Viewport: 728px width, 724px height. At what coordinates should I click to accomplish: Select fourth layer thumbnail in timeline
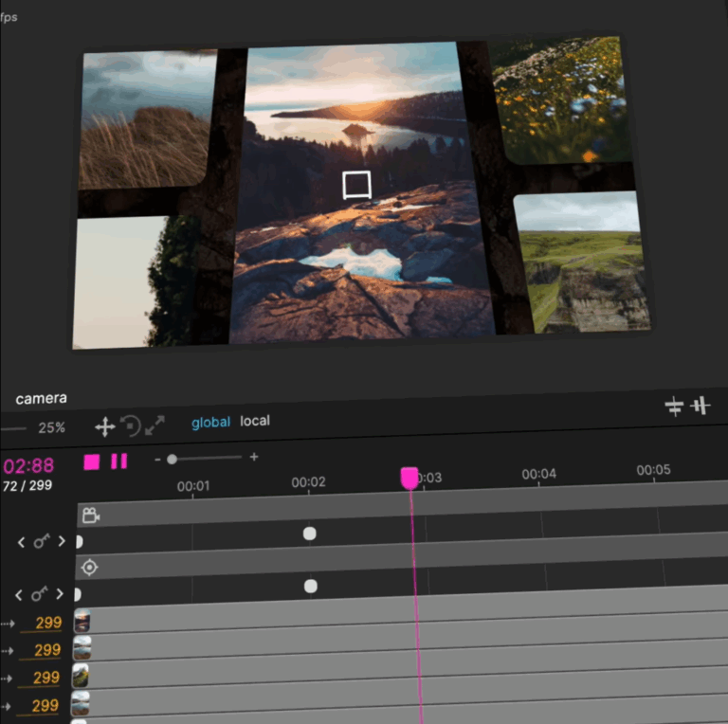click(81, 703)
